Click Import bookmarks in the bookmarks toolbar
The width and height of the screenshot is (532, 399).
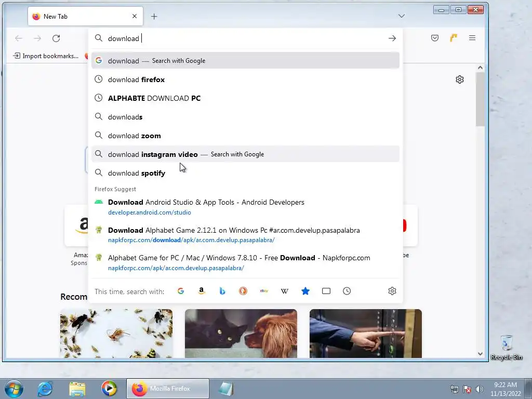tap(46, 56)
